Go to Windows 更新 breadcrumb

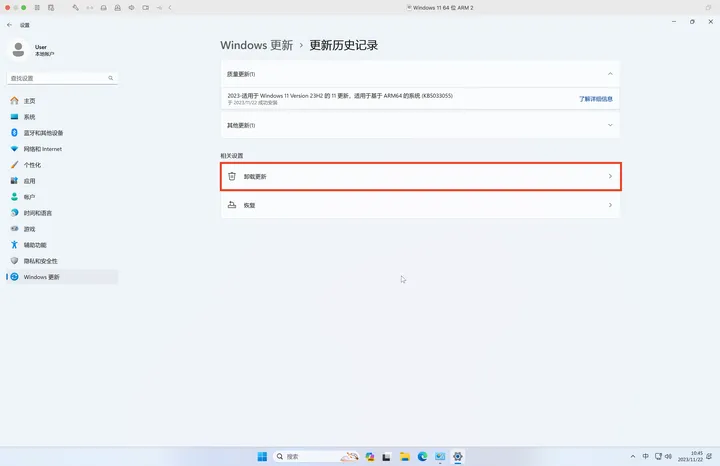coord(257,45)
